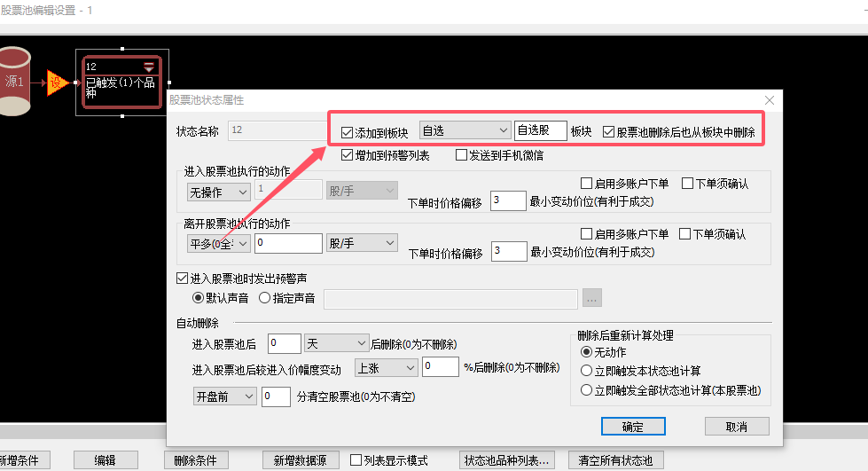Viewport: 868px width, 471px height.
Task: Open the 股/手 unit dropdown for leaving action
Action: 362,243
